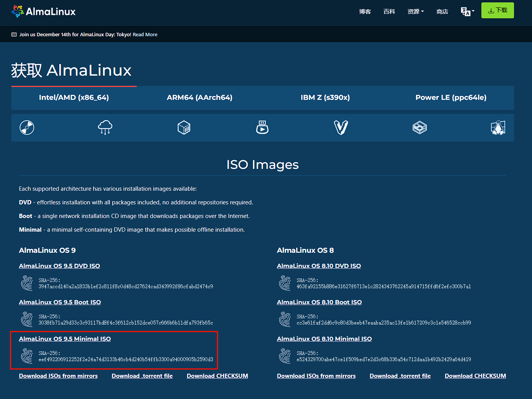This screenshot has height=399, width=532.
Task: Click the live media USB icon
Action: 262,128
